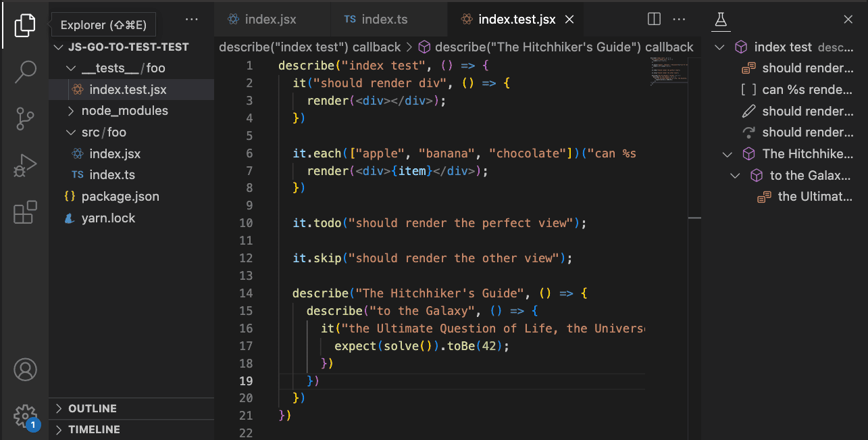Switch to the index.ts editor tab

384,20
